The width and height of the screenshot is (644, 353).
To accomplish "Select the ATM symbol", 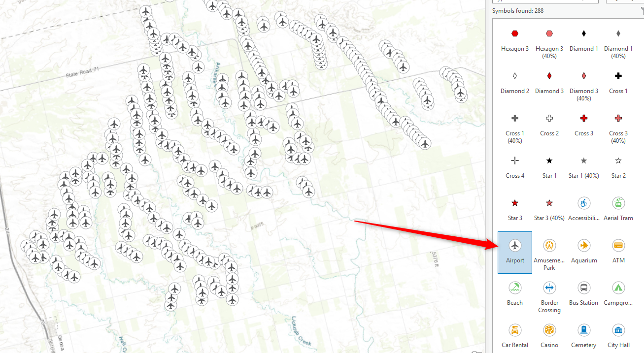I will pos(618,252).
